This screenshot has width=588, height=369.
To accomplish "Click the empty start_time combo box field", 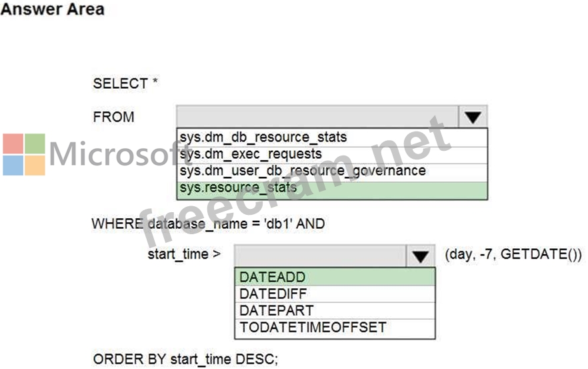I will coord(319,256).
